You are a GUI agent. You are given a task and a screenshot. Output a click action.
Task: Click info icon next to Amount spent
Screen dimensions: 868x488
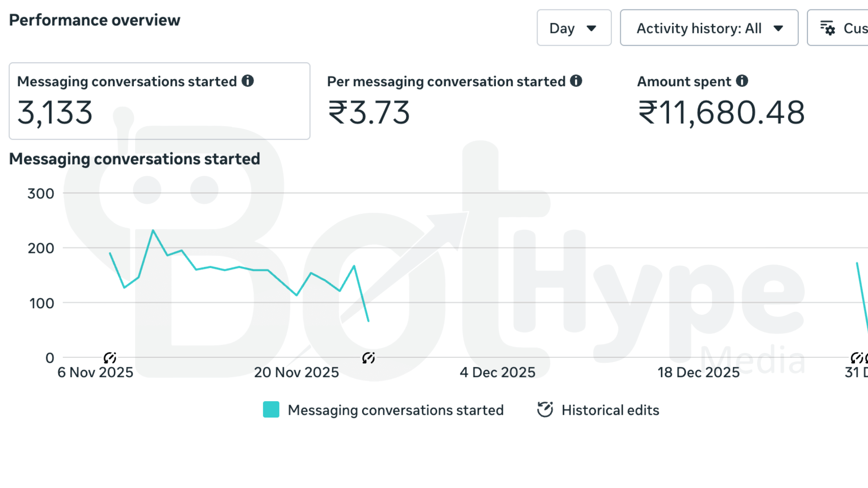tap(742, 81)
